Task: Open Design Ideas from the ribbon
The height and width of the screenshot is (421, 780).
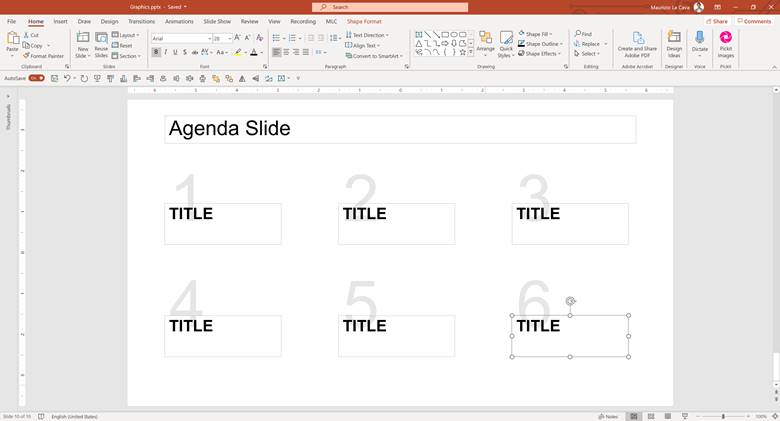Action: 674,37
